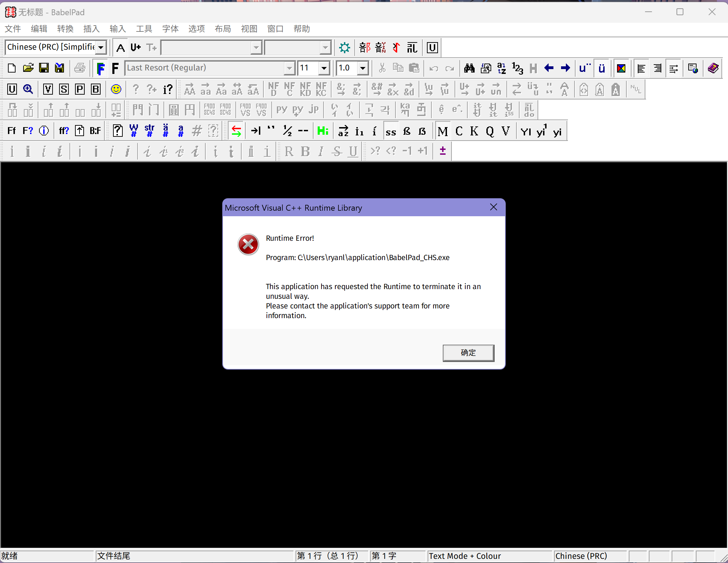Open the font size 11 dropdown
The height and width of the screenshot is (563, 728).
[x=324, y=68]
